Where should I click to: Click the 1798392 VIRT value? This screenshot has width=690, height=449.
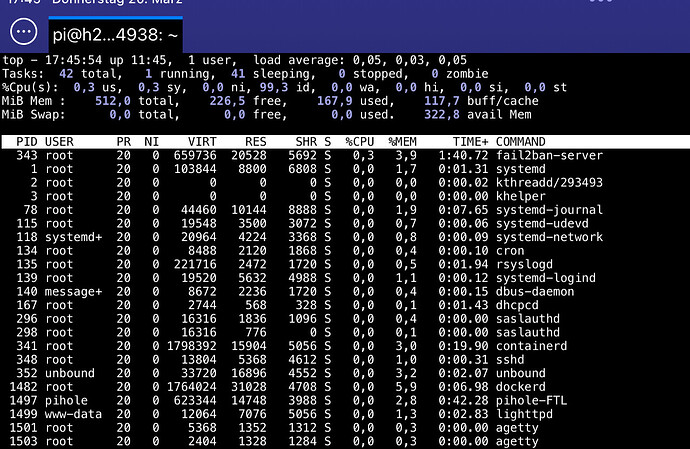pyautogui.click(x=191, y=346)
